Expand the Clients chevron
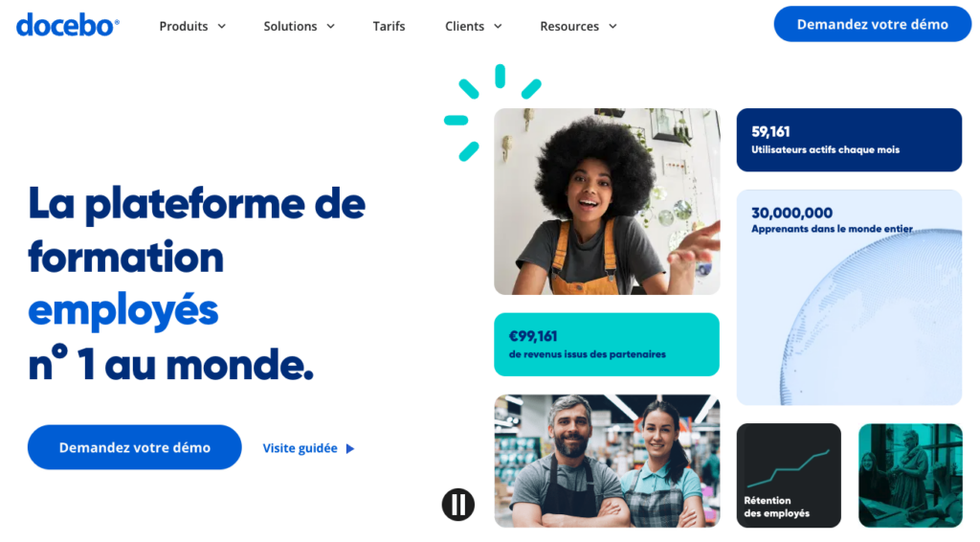 (498, 26)
